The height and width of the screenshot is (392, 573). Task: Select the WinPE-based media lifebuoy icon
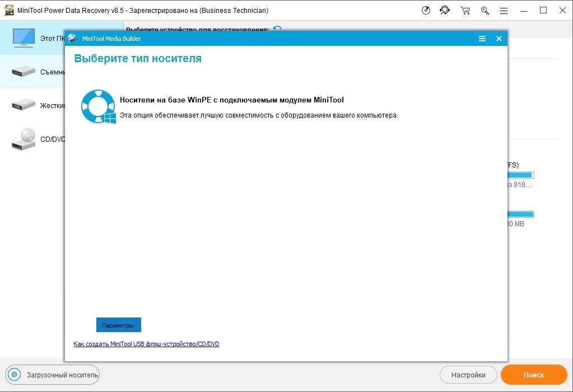[x=99, y=106]
